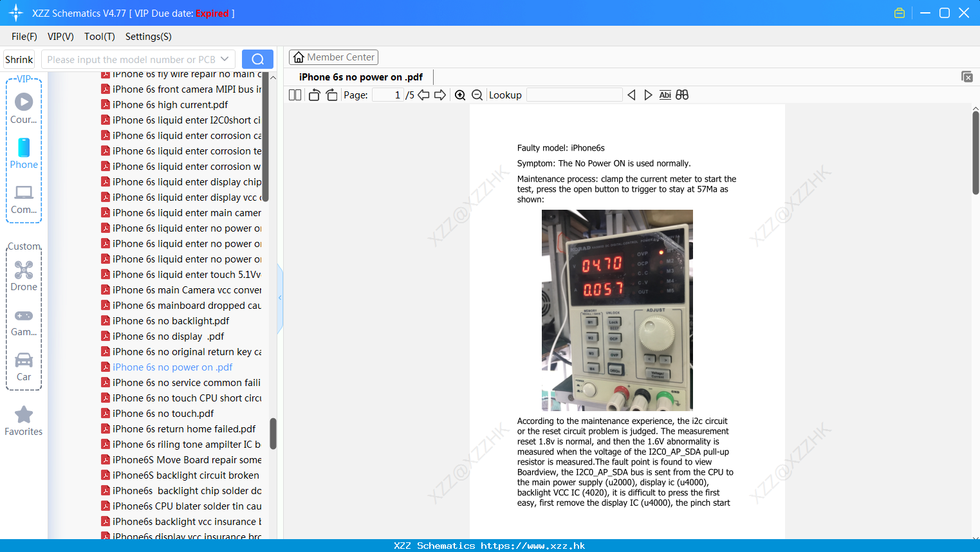The height and width of the screenshot is (552, 980).
Task: Open the Course section in the sidebar
Action: (24, 108)
